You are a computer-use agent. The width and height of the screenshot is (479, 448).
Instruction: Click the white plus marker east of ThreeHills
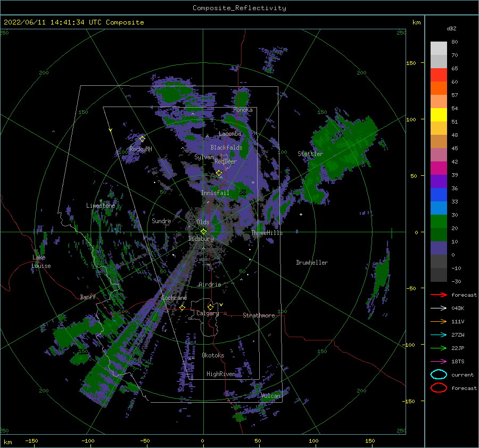[301, 214]
